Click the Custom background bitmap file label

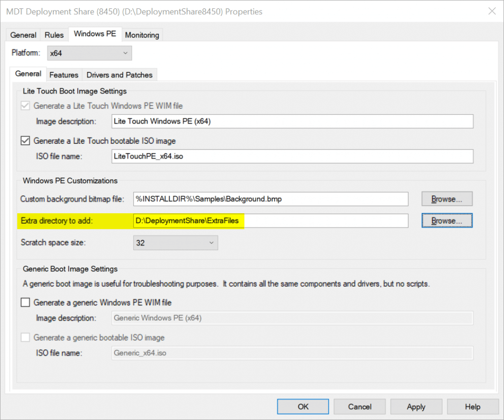pos(72,199)
